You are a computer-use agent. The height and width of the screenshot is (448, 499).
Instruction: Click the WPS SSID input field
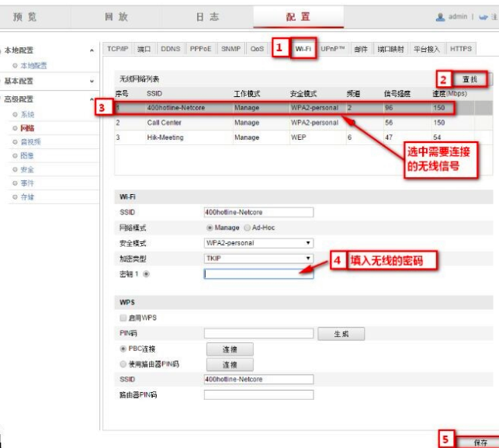pos(258,379)
